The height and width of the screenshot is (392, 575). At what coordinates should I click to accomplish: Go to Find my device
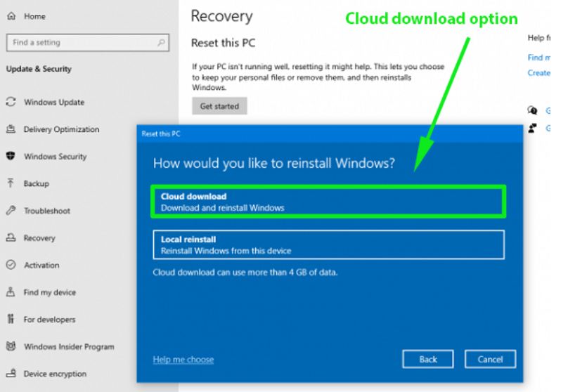tap(49, 292)
